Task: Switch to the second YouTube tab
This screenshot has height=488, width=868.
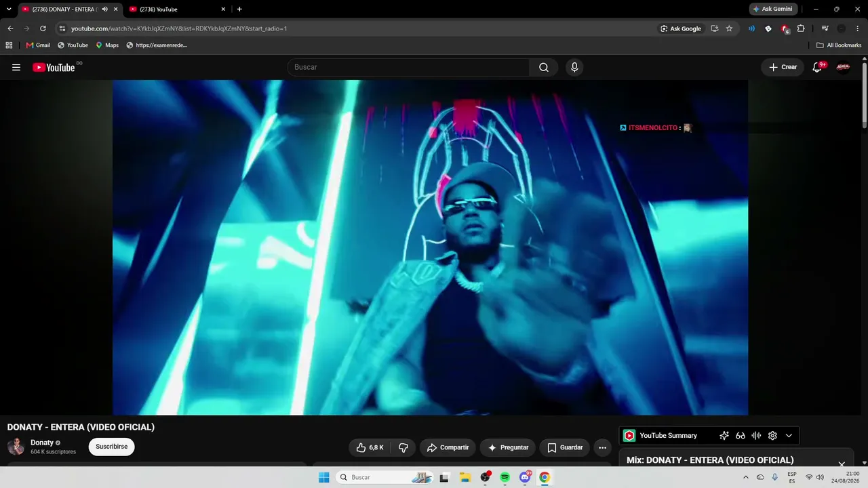Action: click(x=176, y=9)
